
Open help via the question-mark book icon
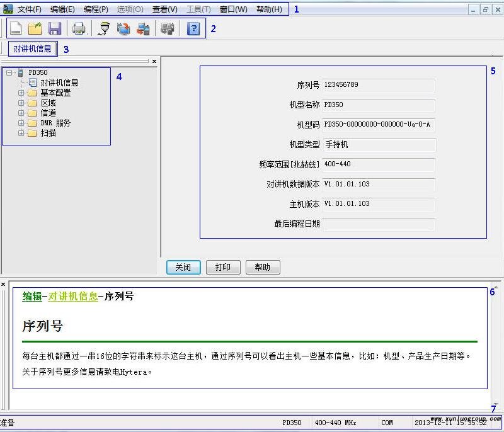tap(193, 28)
